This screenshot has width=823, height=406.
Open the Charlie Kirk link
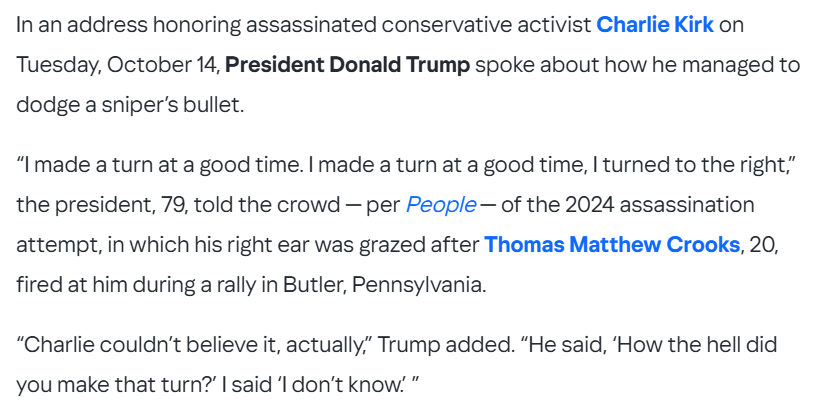point(655,25)
